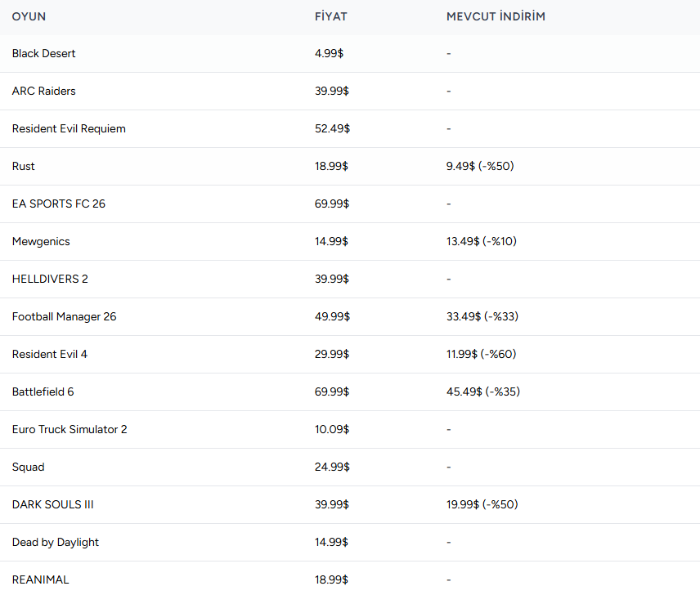Select the Resident Evil Requiem game name
700x595 pixels.
pyautogui.click(x=69, y=128)
